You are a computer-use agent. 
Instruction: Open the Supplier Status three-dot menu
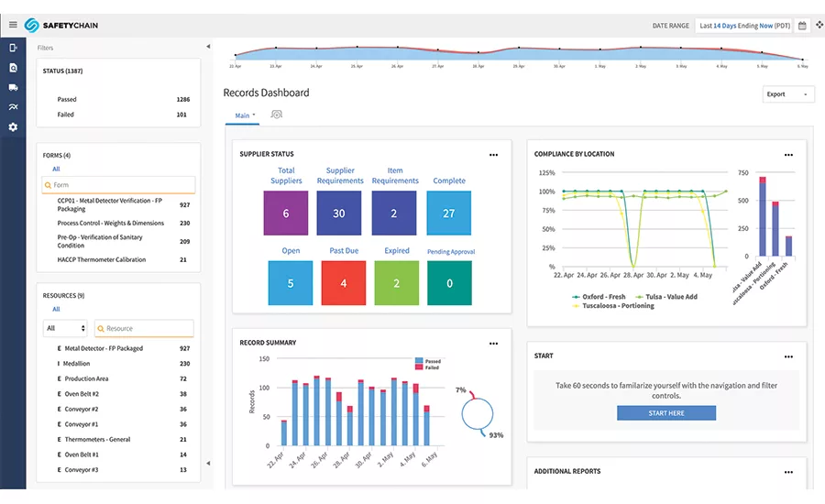tap(493, 155)
